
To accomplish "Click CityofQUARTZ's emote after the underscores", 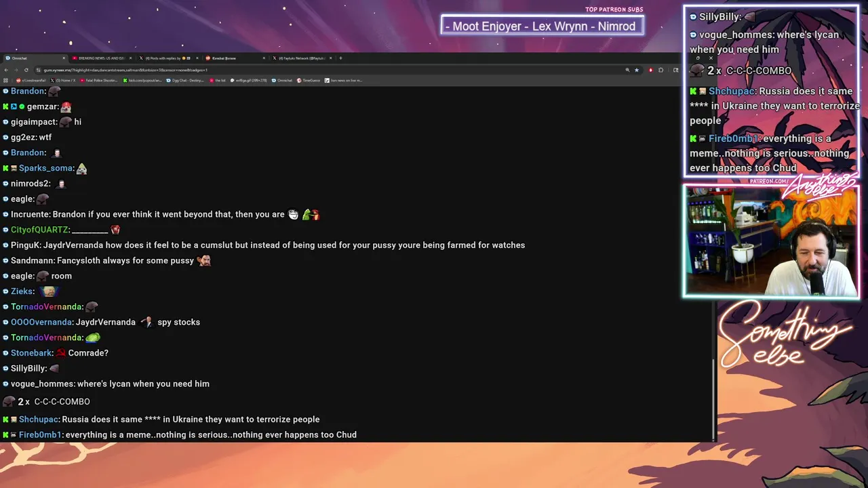I will pyautogui.click(x=115, y=230).
